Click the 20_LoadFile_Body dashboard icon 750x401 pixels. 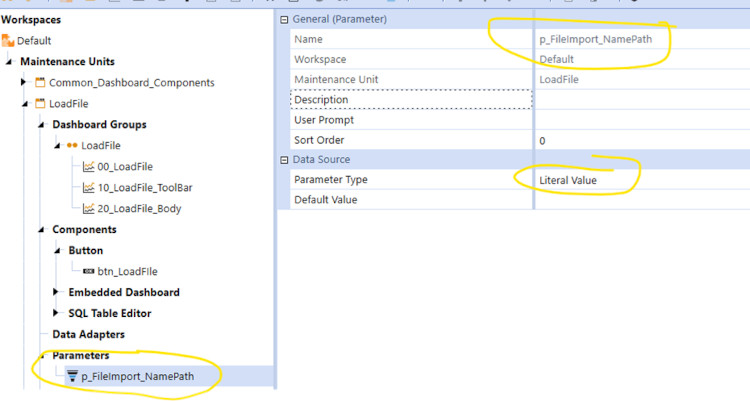(89, 208)
